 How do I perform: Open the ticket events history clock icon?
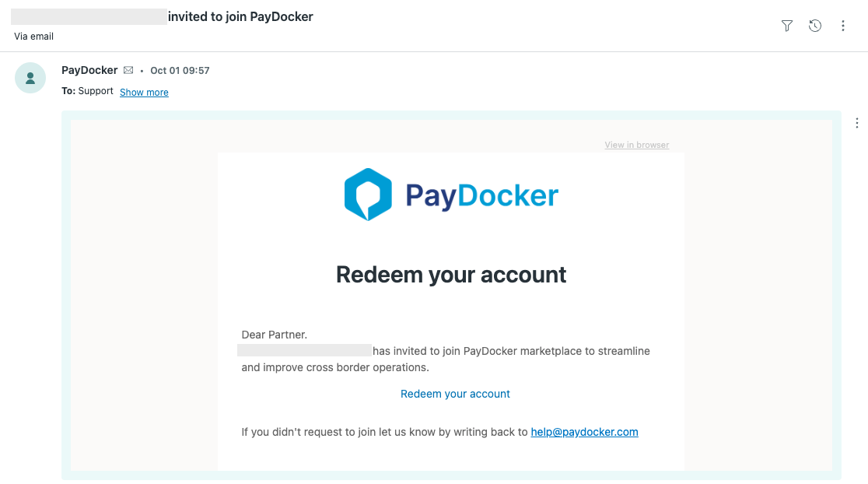(x=814, y=26)
